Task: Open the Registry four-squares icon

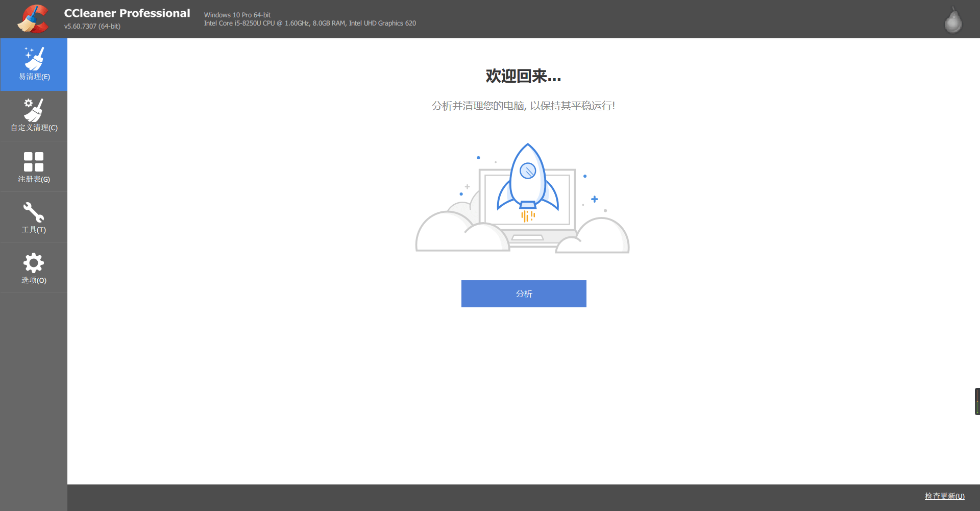Action: click(34, 161)
